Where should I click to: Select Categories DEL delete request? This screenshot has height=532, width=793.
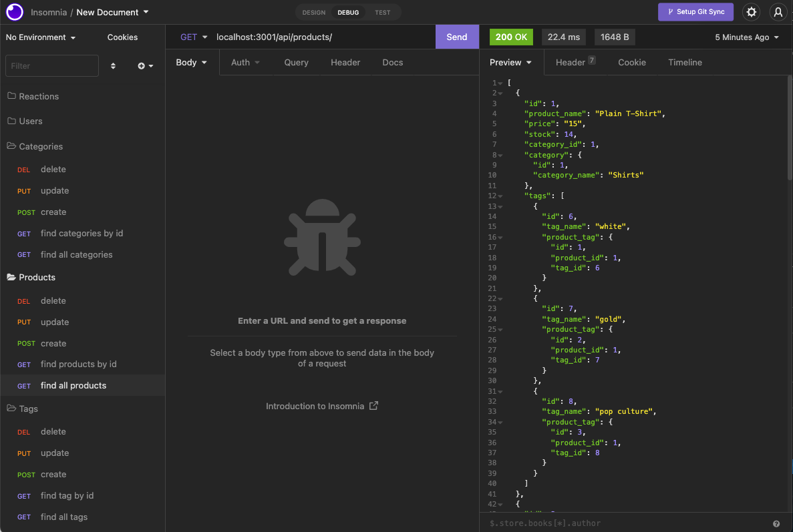(82, 170)
